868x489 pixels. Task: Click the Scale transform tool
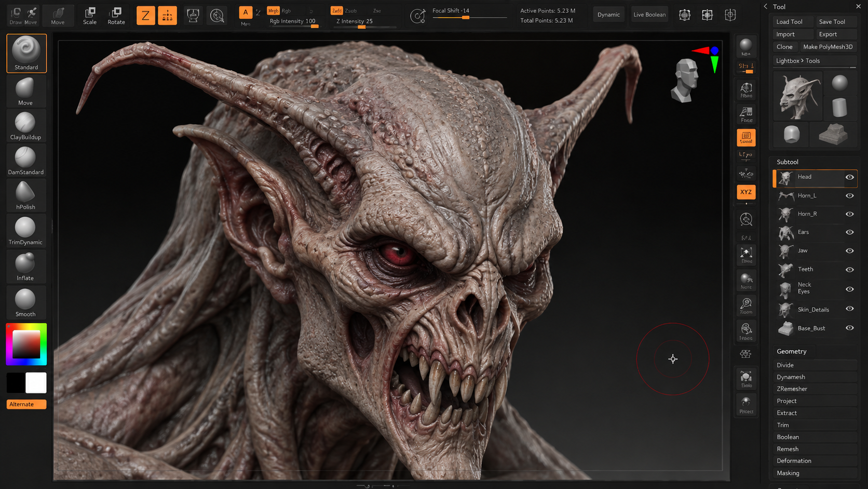pos(90,15)
